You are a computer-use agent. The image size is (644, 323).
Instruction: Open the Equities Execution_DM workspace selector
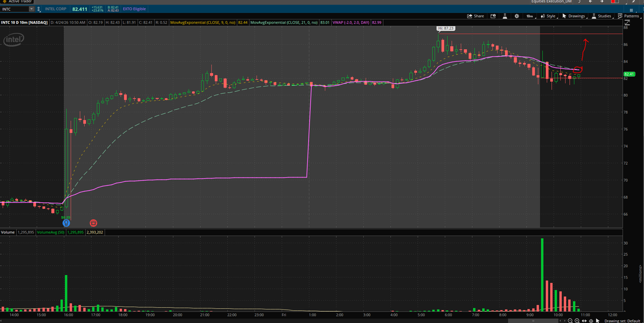click(551, 2)
